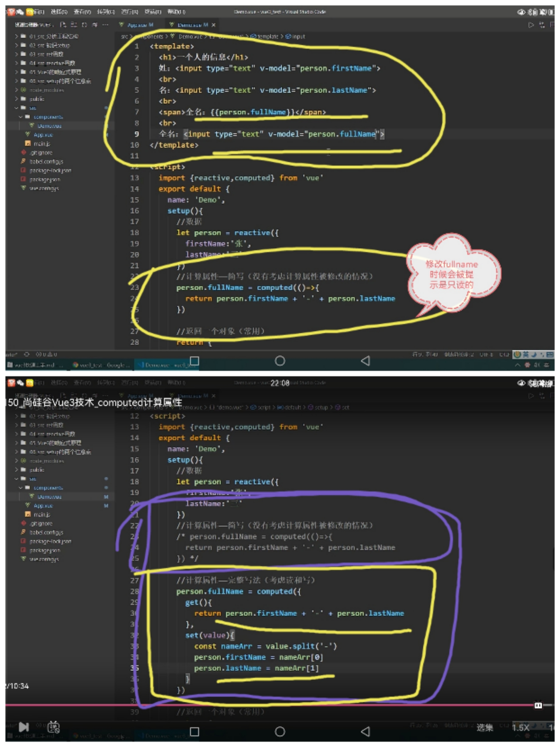The width and height of the screenshot is (560, 747).
Task: Tap the Android back triangle in lower screenshot
Action: pyautogui.click(x=366, y=731)
